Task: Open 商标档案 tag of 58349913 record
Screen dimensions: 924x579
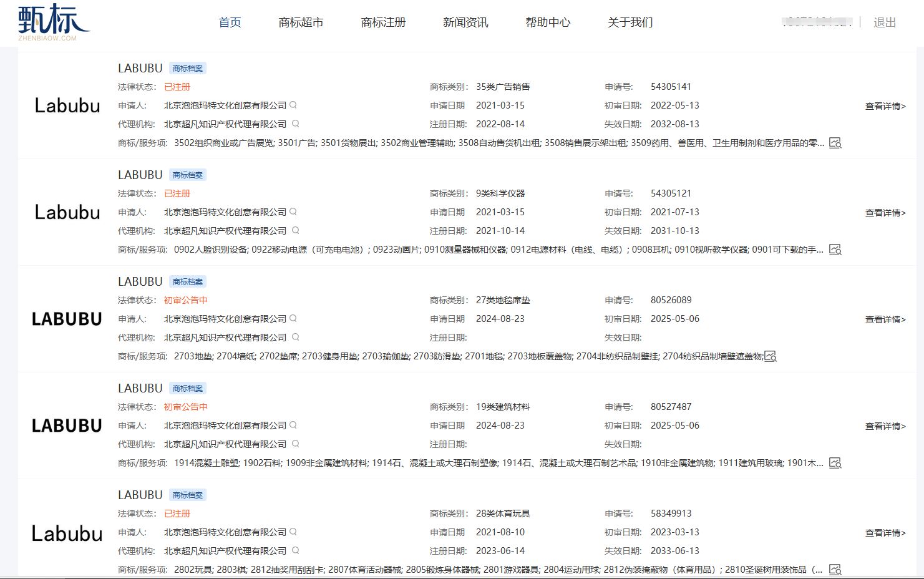Action: 188,495
